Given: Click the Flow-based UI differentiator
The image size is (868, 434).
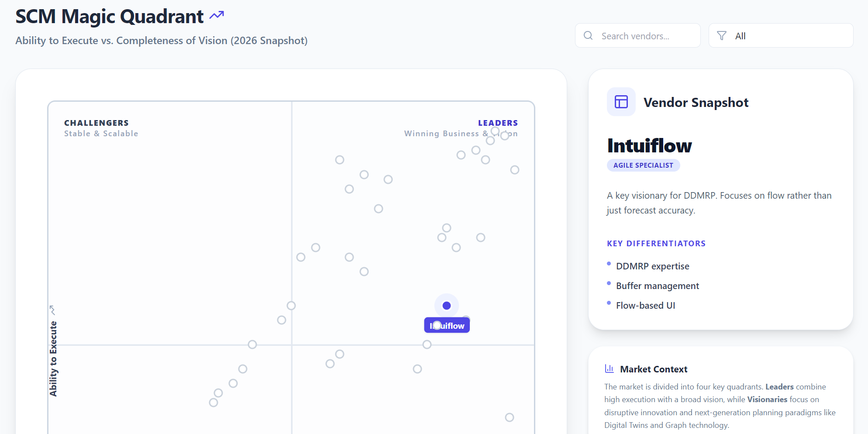Looking at the screenshot, I should pyautogui.click(x=645, y=306).
